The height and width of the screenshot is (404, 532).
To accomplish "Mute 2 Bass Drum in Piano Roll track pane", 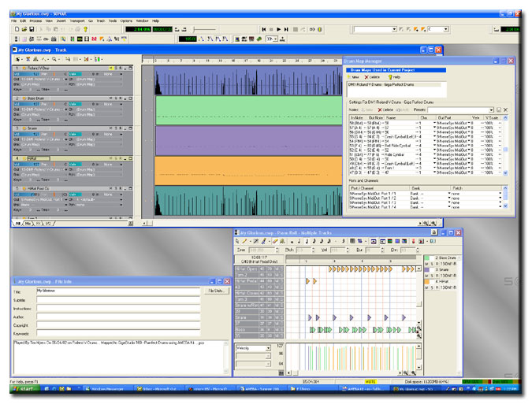I will coord(427,264).
